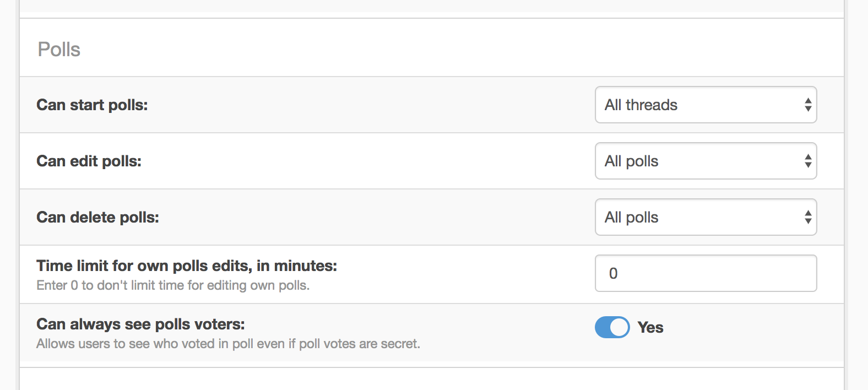Click the 'Yes' label beside the switch
Image resolution: width=868 pixels, height=390 pixels.
pos(650,327)
